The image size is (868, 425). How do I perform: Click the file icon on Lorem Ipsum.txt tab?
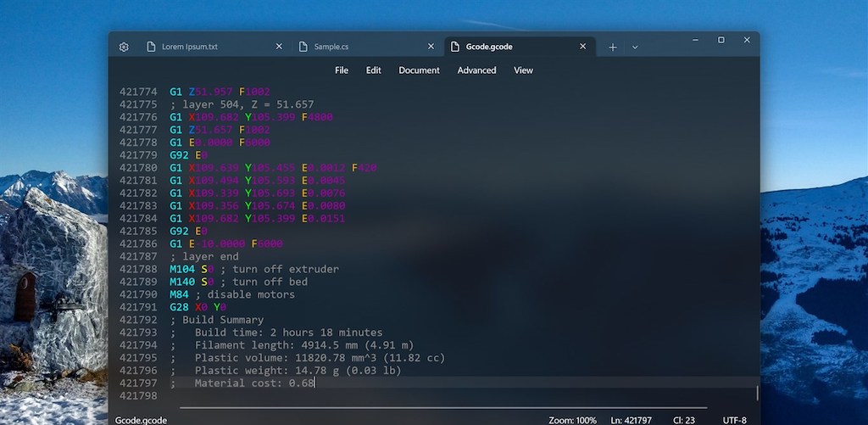[x=151, y=47]
